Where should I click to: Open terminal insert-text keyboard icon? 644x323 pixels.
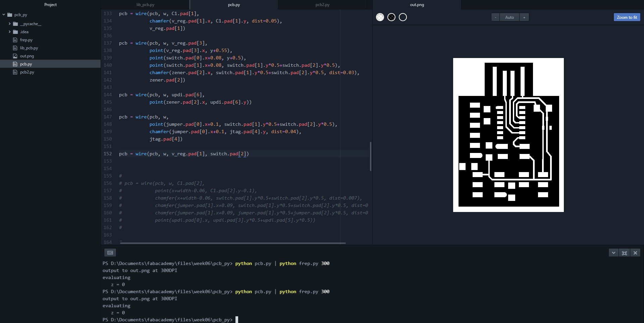pos(110,253)
